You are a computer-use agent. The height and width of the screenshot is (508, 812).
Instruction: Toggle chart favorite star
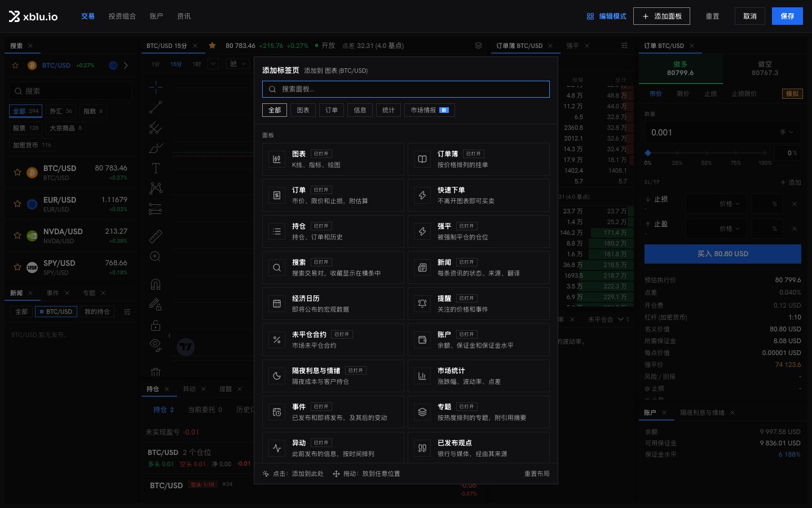(212, 46)
